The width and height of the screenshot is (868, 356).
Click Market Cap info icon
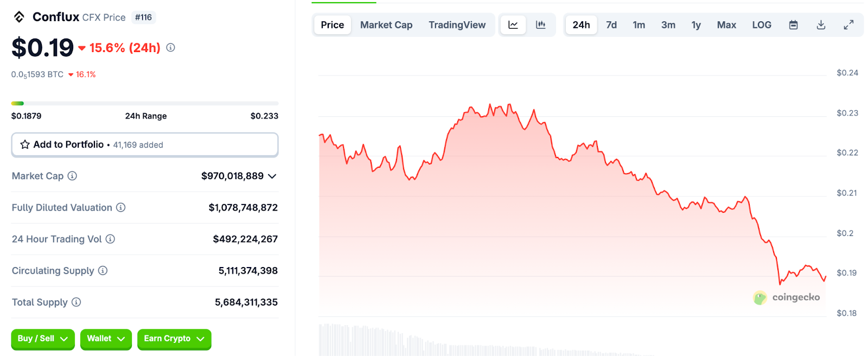(72, 176)
